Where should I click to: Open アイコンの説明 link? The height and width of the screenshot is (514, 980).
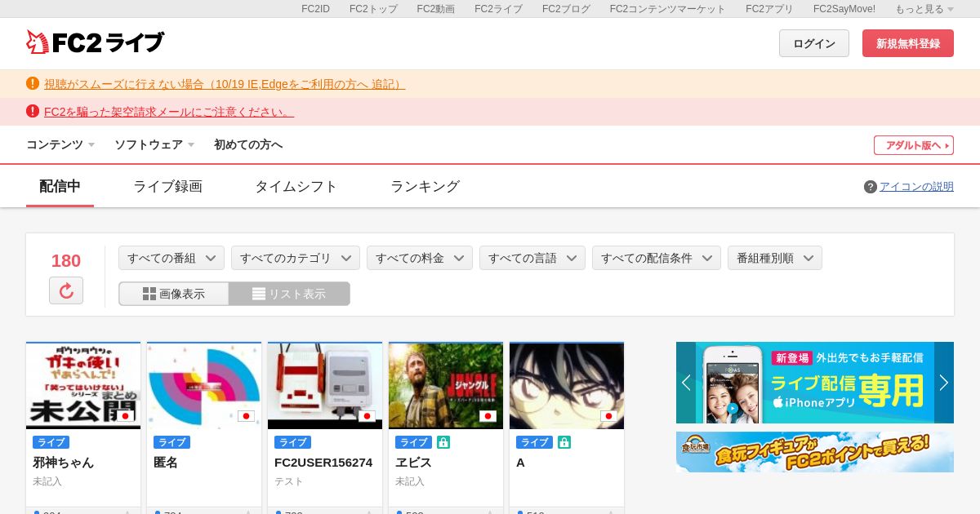(916, 187)
